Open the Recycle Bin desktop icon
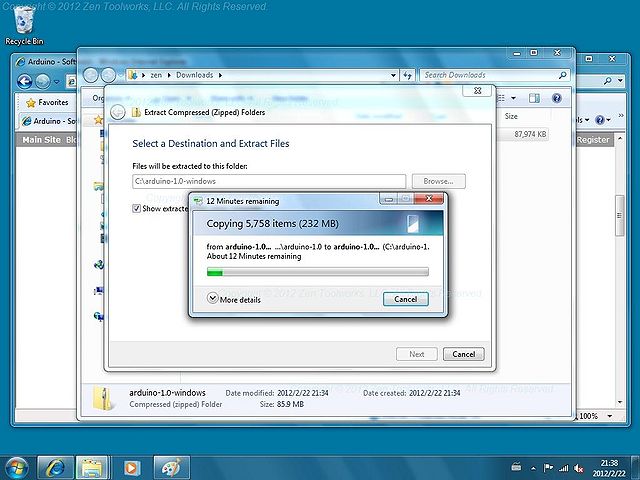This screenshot has height=480, width=640. (x=24, y=25)
